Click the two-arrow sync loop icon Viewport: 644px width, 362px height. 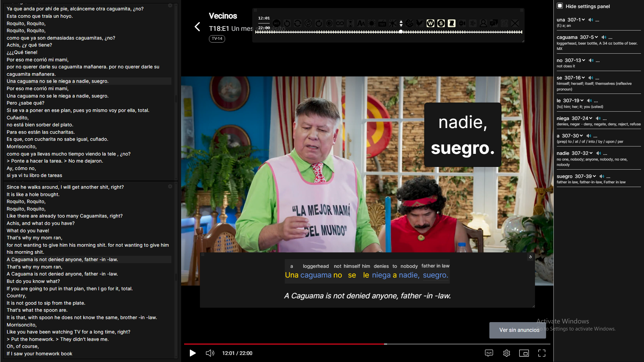298,23
